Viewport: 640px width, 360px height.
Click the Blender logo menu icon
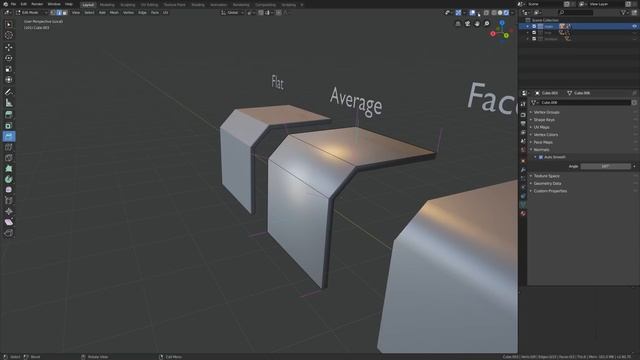pos(5,4)
